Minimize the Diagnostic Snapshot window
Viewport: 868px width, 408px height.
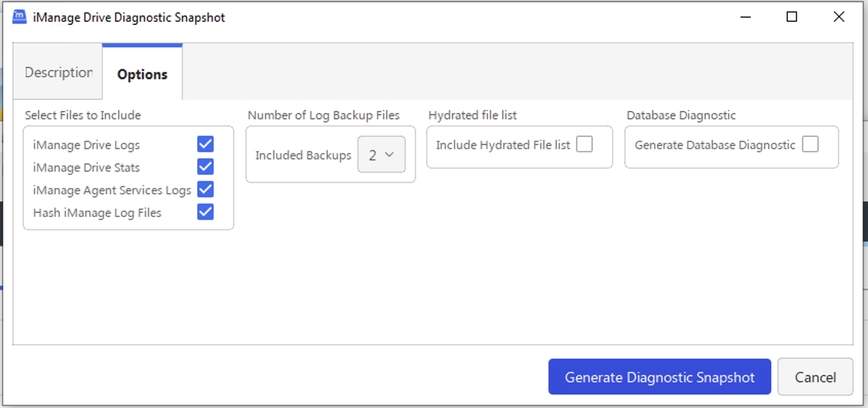click(745, 17)
